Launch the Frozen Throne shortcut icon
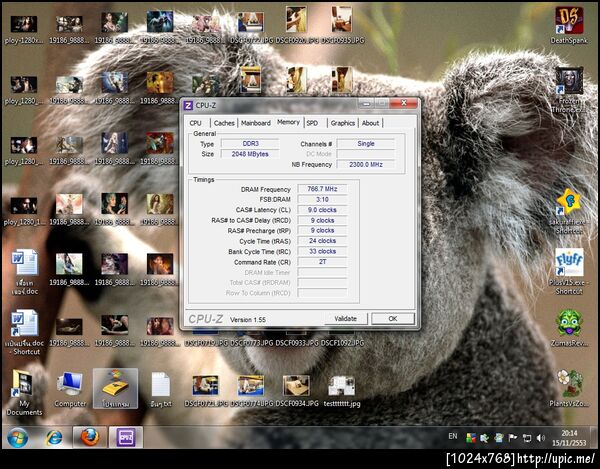This screenshot has width=600, height=469. coord(569,80)
